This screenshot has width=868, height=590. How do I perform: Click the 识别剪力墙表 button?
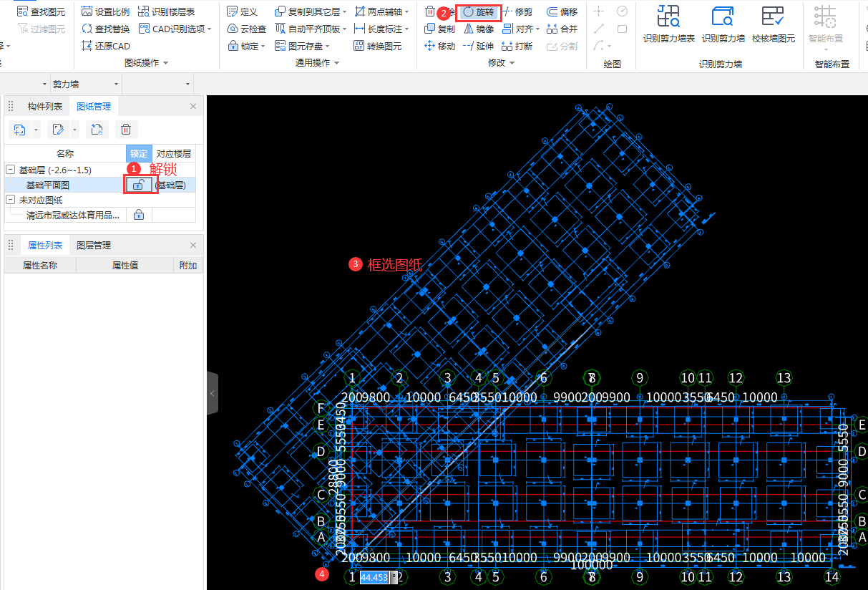coord(669,24)
